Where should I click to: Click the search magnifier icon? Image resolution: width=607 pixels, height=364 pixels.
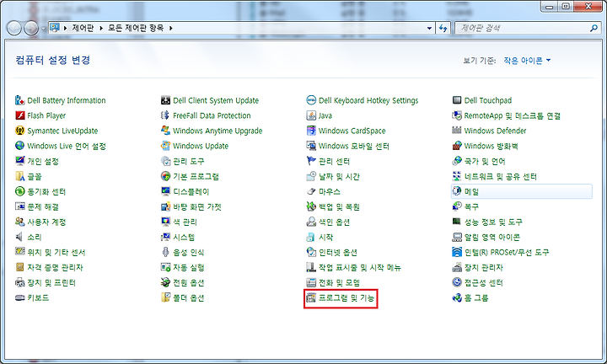coord(594,29)
